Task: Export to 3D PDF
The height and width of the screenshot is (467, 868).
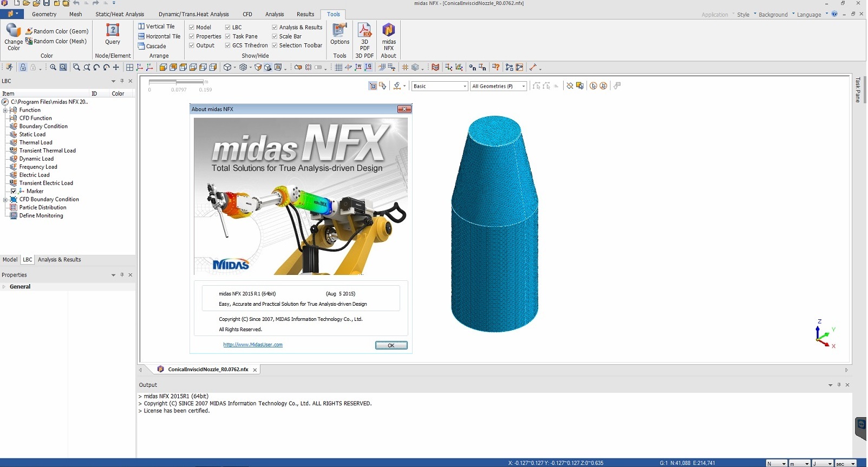Action: tap(364, 36)
